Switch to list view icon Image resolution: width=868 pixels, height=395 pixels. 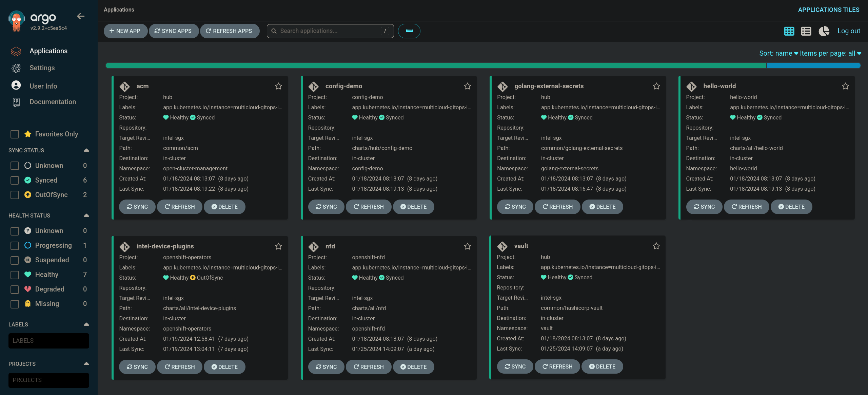tap(806, 31)
